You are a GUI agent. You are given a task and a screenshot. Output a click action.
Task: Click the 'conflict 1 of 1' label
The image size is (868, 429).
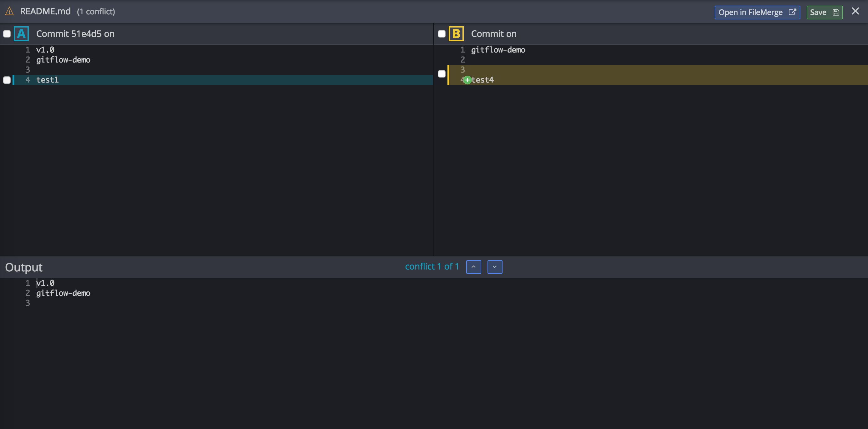click(432, 266)
